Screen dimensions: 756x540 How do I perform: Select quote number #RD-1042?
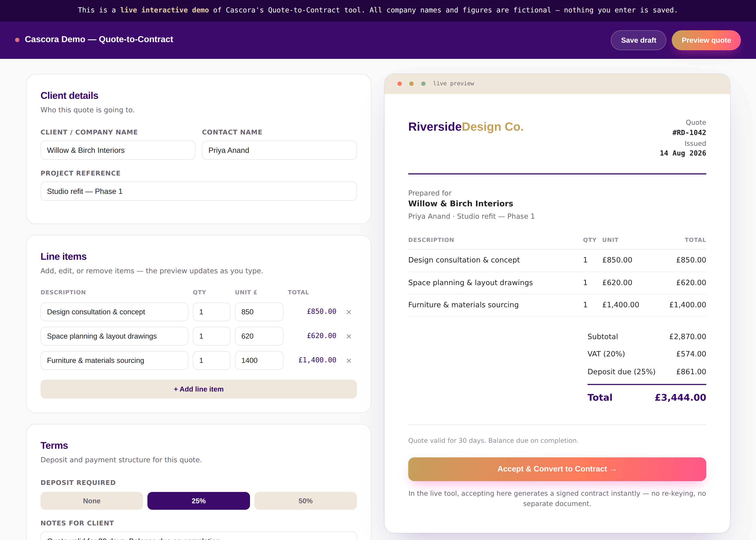click(689, 133)
